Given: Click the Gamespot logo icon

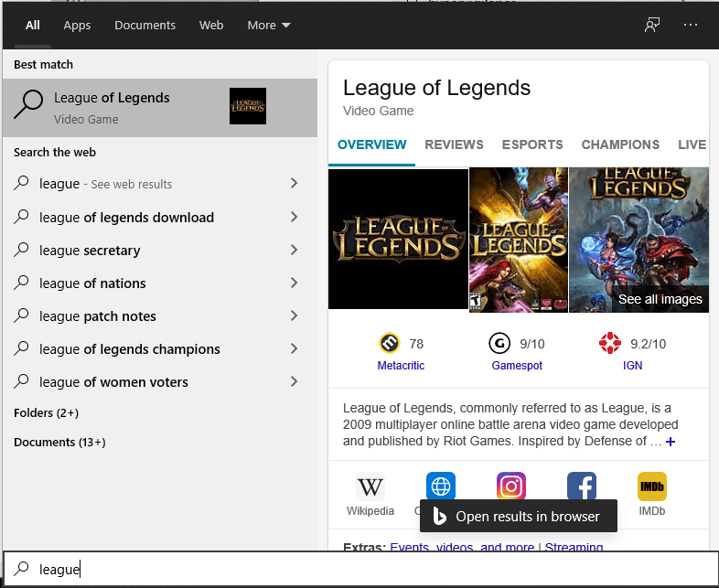Looking at the screenshot, I should coord(499,343).
